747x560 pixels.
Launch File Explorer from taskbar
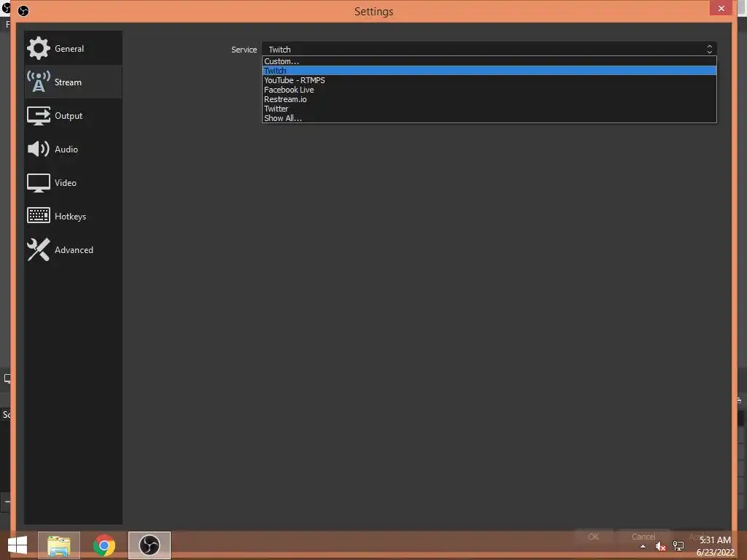click(x=59, y=545)
